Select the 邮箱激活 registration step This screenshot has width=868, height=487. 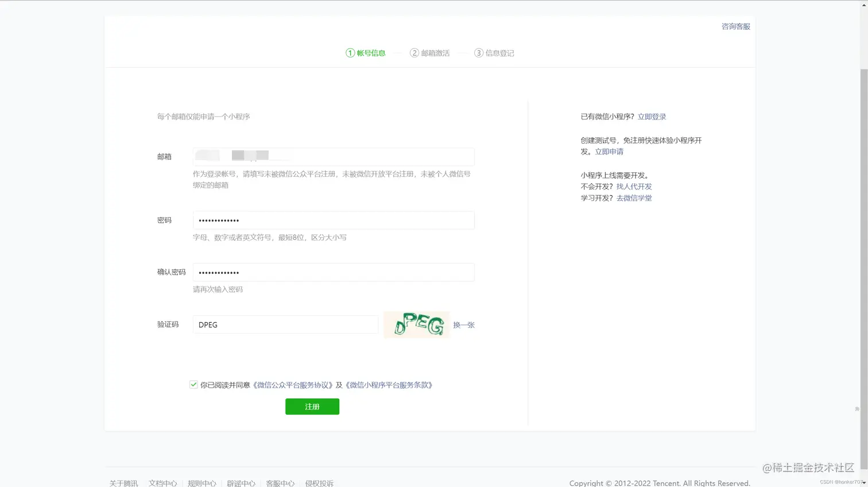point(430,52)
